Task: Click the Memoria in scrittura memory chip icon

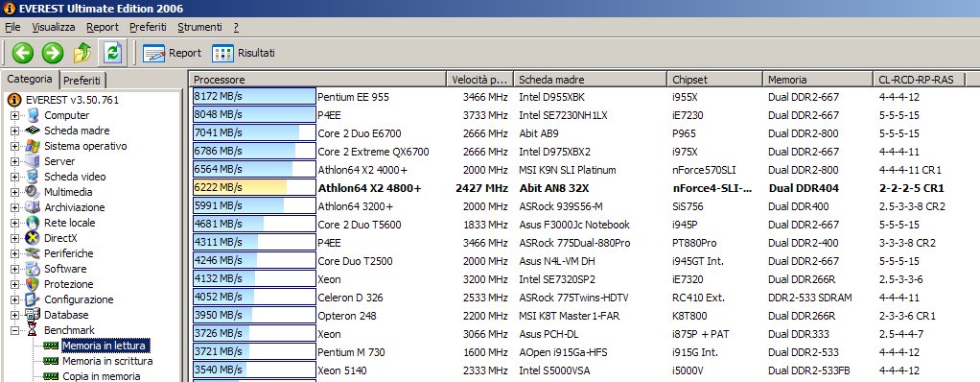Action: pyautogui.click(x=51, y=362)
